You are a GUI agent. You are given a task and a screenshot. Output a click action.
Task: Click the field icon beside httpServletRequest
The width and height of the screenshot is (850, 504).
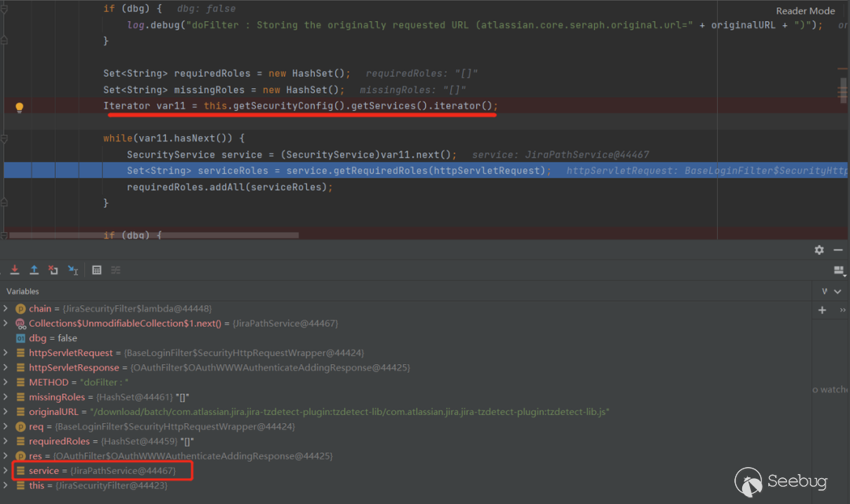20,352
